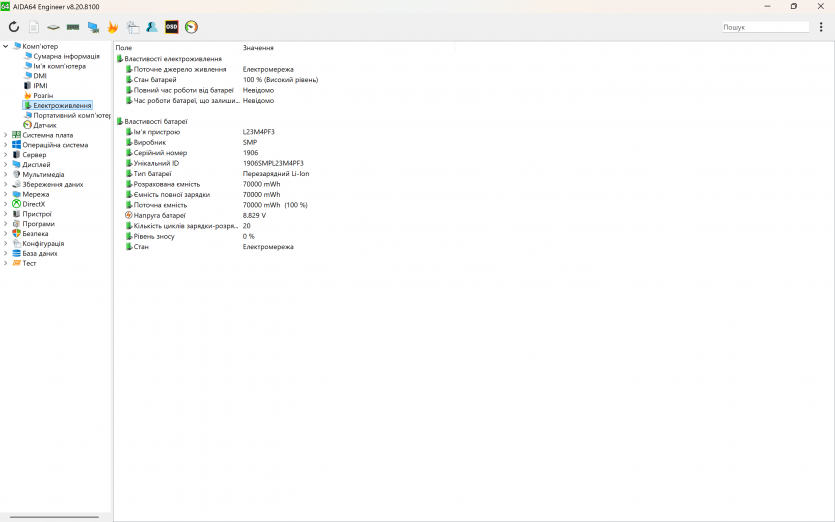Click the Пошук search input field
The height and width of the screenshot is (522, 835).
765,27
